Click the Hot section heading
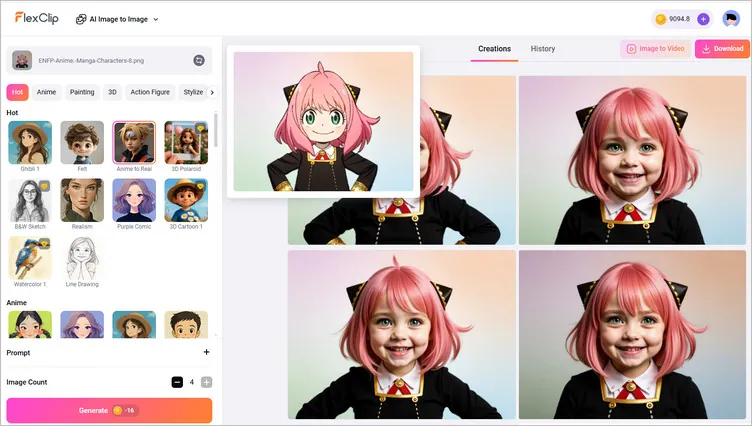Image resolution: width=752 pixels, height=426 pixels. [x=12, y=113]
